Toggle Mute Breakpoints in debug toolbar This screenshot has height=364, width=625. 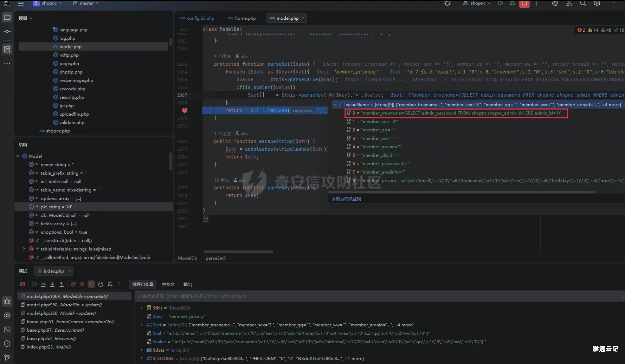[x=82, y=284]
